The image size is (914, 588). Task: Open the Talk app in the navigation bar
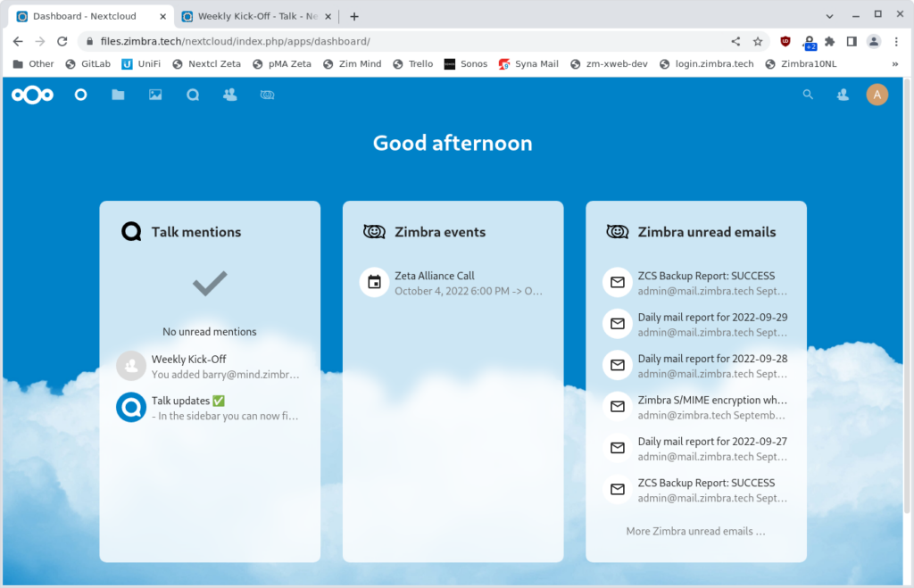click(x=192, y=95)
